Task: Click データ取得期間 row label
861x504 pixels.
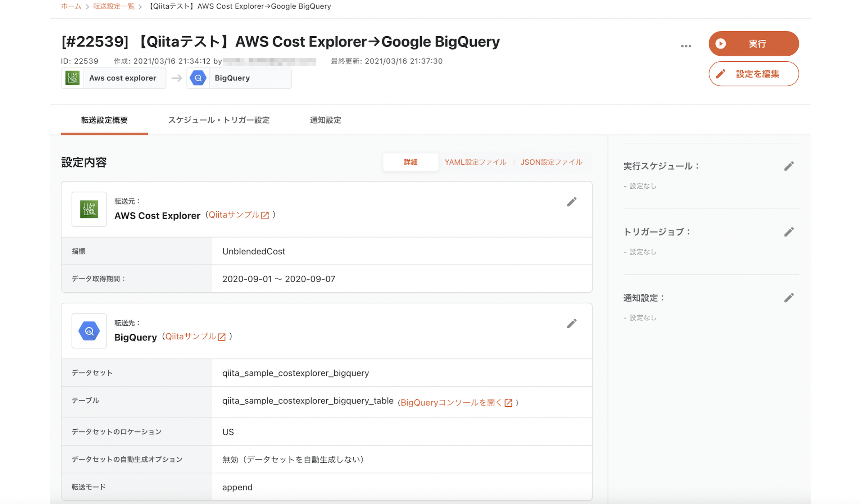Action: coord(99,279)
